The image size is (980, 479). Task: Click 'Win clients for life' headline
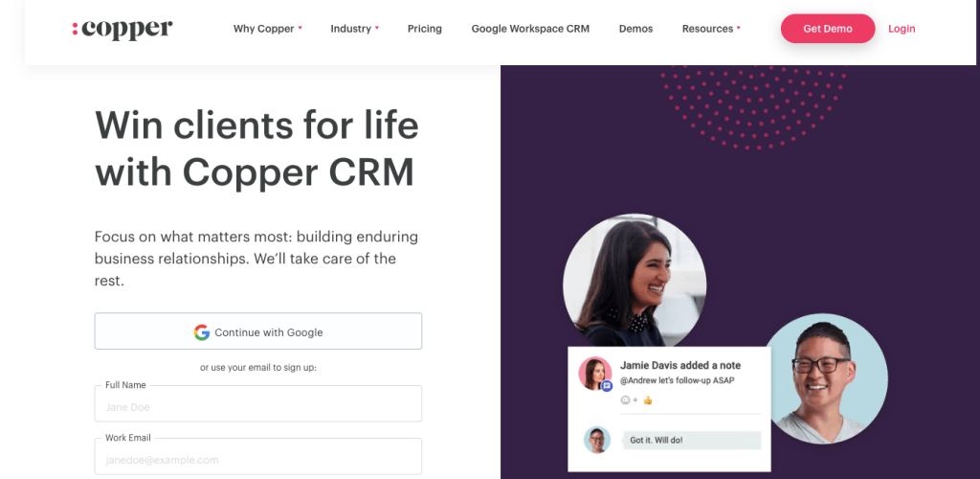click(256, 125)
